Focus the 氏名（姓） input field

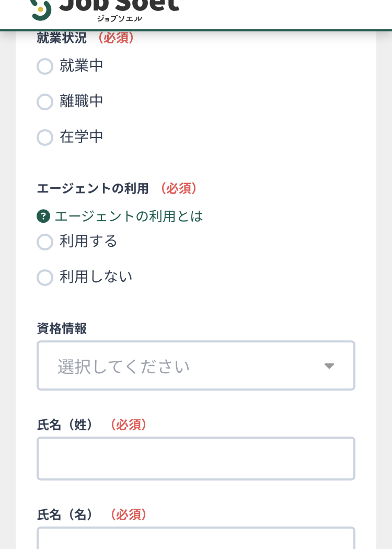click(196, 459)
